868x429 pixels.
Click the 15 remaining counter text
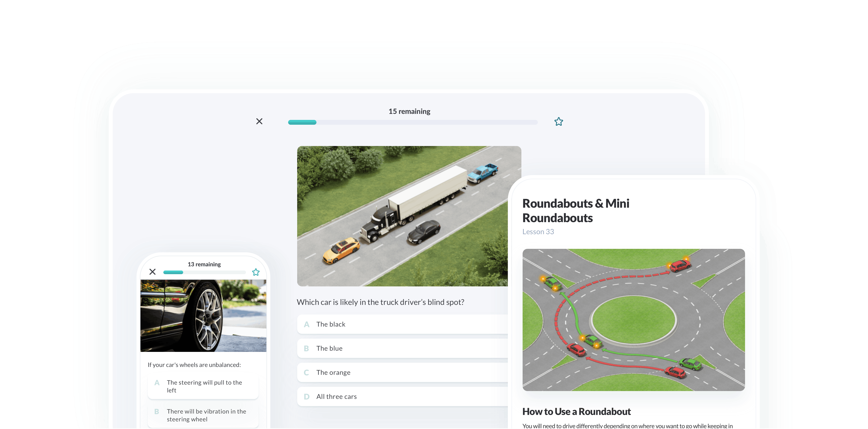click(x=409, y=111)
